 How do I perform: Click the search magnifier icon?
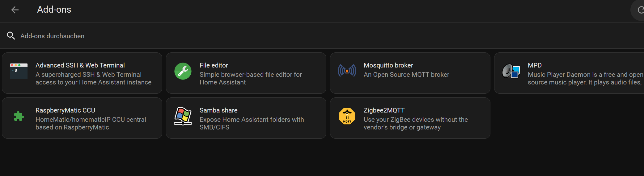pos(11,36)
